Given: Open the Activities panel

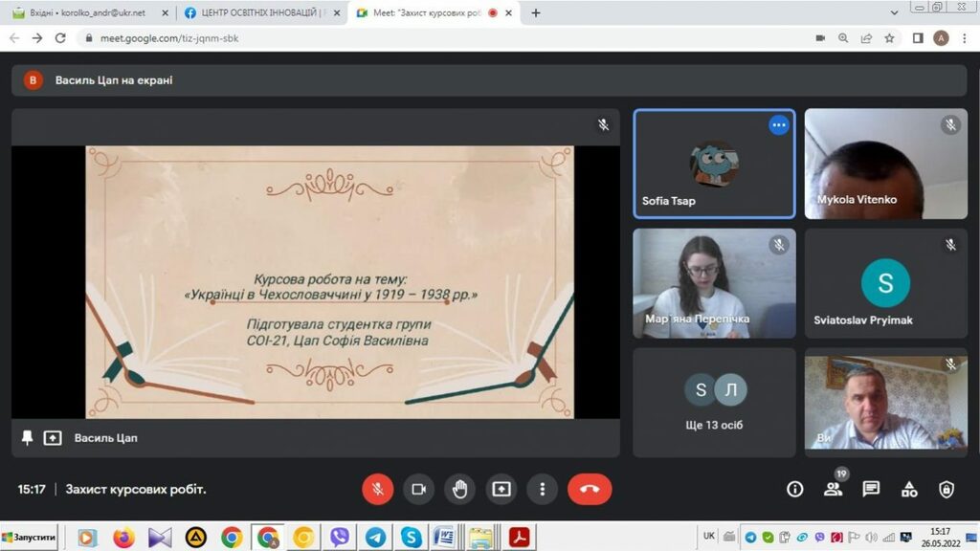Looking at the screenshot, I should [x=909, y=489].
